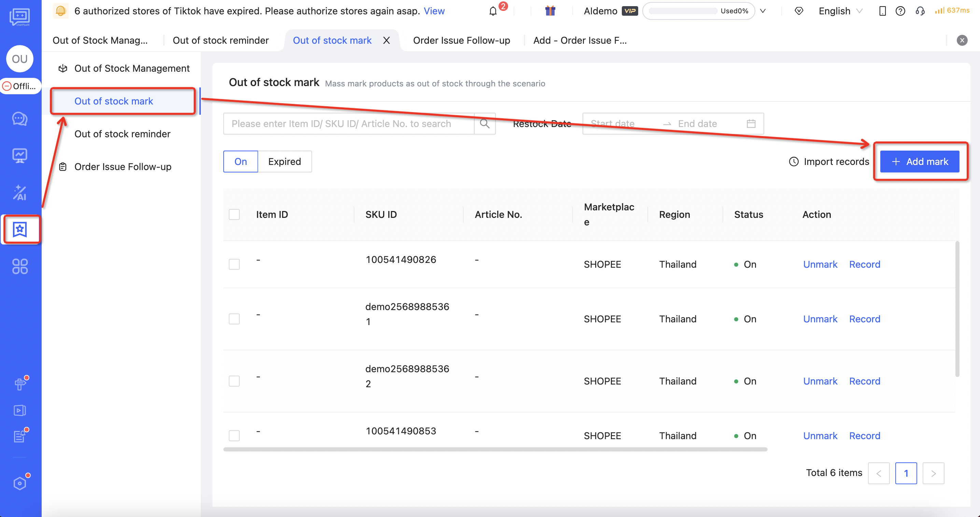Open the apps grid sidebar icon
980x517 pixels.
[x=20, y=266]
